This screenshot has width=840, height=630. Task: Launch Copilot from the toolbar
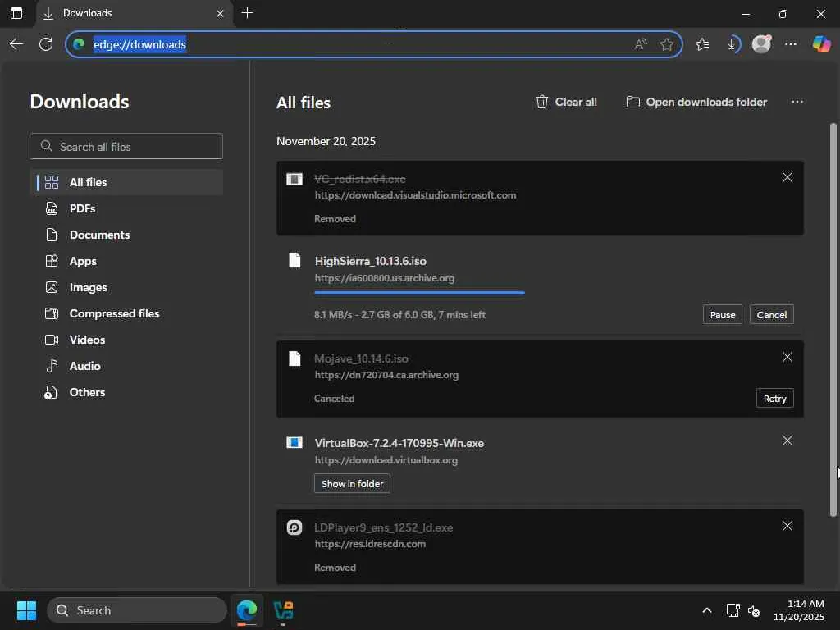tap(821, 44)
